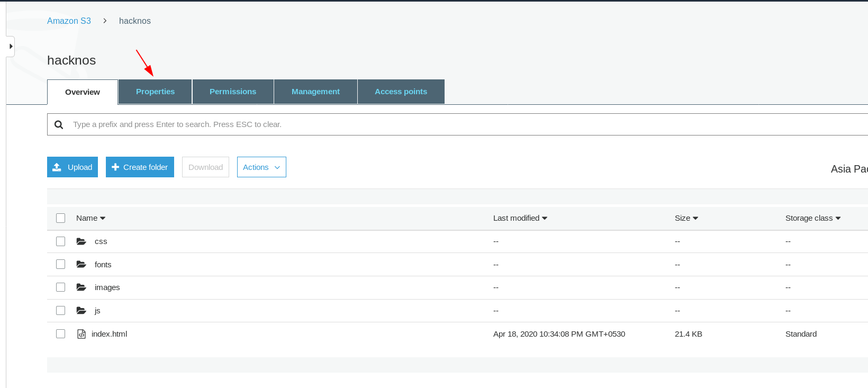
Task: Click hacknos in the breadcrumb
Action: [135, 21]
